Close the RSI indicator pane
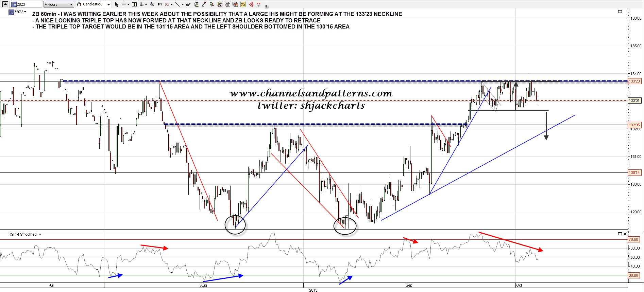The image size is (644, 292). [625, 234]
